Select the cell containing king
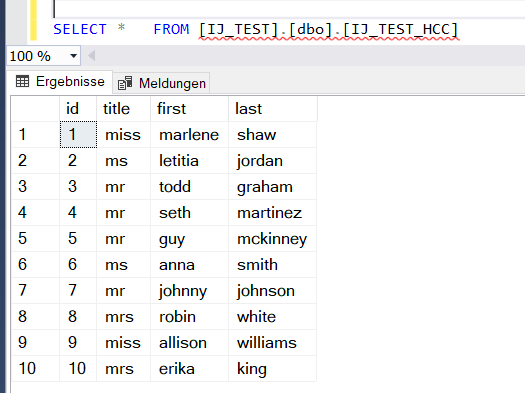525x393 pixels. pos(273,369)
